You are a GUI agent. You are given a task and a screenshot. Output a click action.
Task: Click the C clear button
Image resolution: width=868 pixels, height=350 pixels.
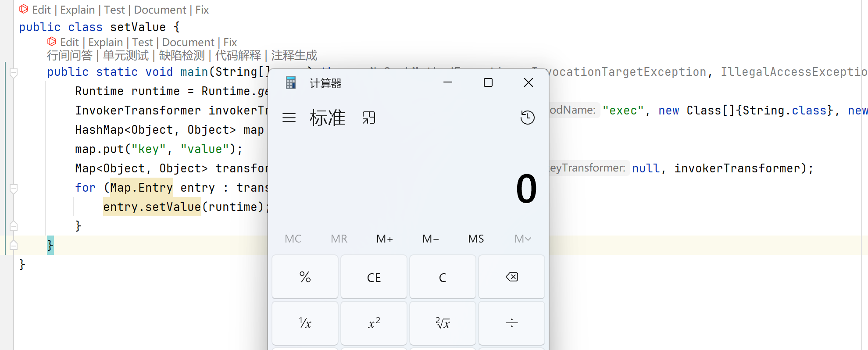[x=443, y=277]
